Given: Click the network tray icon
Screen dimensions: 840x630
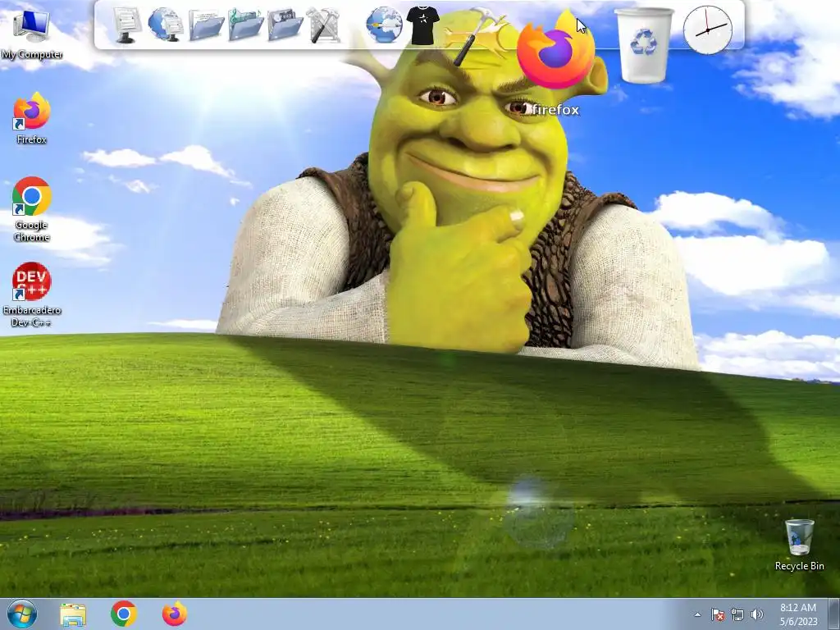Looking at the screenshot, I should tap(737, 614).
